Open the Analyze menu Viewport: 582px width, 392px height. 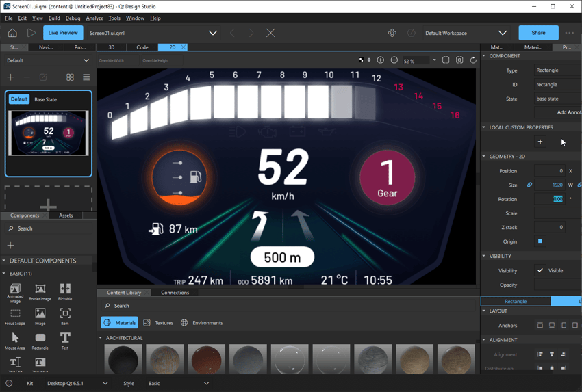coord(94,18)
